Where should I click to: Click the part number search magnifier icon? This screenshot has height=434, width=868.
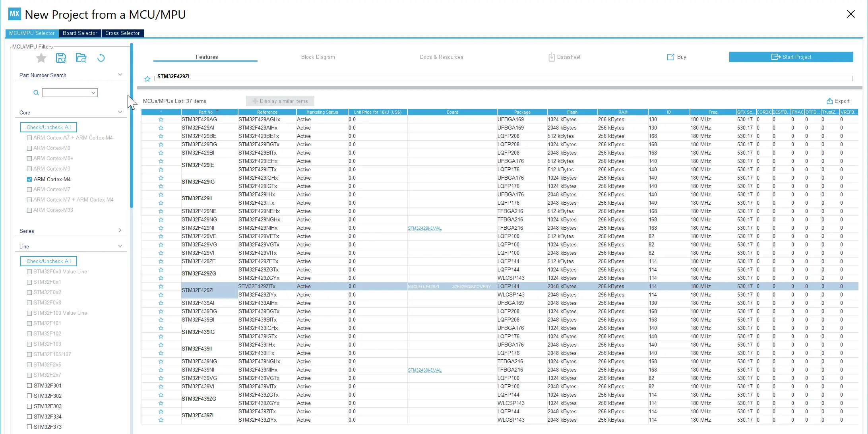(x=36, y=93)
